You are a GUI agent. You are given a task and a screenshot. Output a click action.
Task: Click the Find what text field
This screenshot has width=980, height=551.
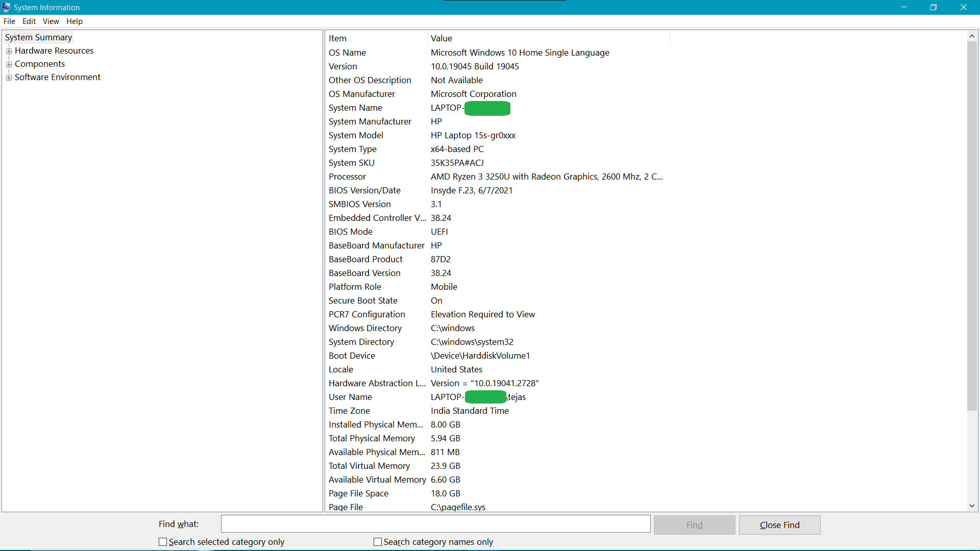(435, 524)
